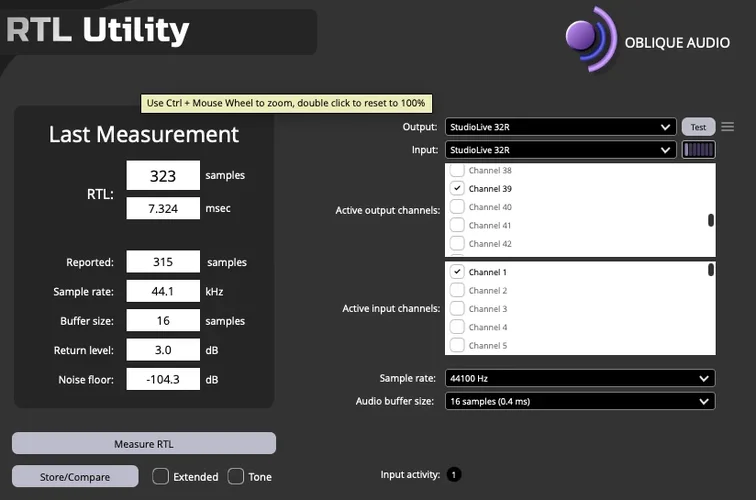Click the Last Measurement heading
756x500 pixels.
point(144,134)
